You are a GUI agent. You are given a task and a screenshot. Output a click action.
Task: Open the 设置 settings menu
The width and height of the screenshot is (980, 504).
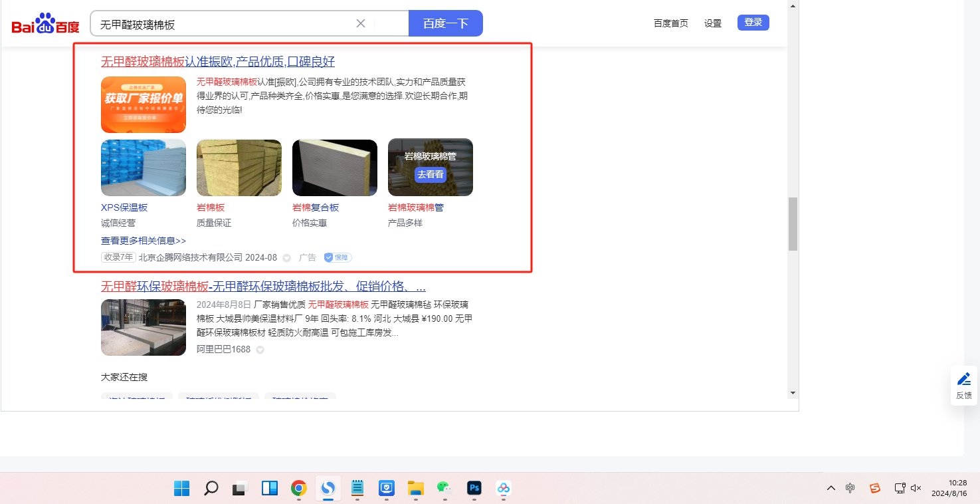[x=713, y=23]
